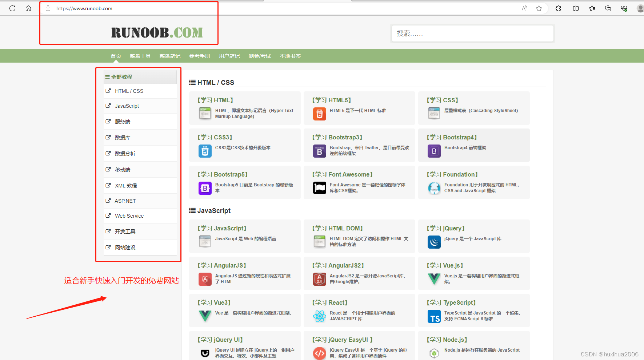This screenshot has width=644, height=360.
Task: Click the 全部教程 sidebar header
Action: tap(140, 77)
